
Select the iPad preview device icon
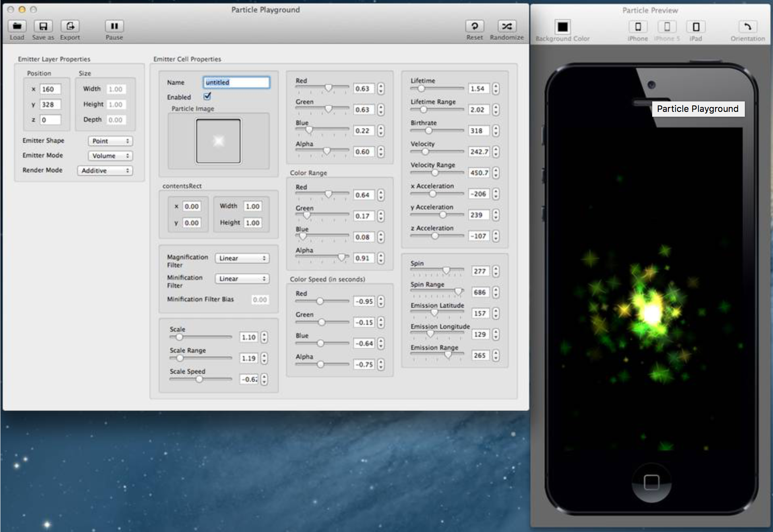pyautogui.click(x=695, y=27)
